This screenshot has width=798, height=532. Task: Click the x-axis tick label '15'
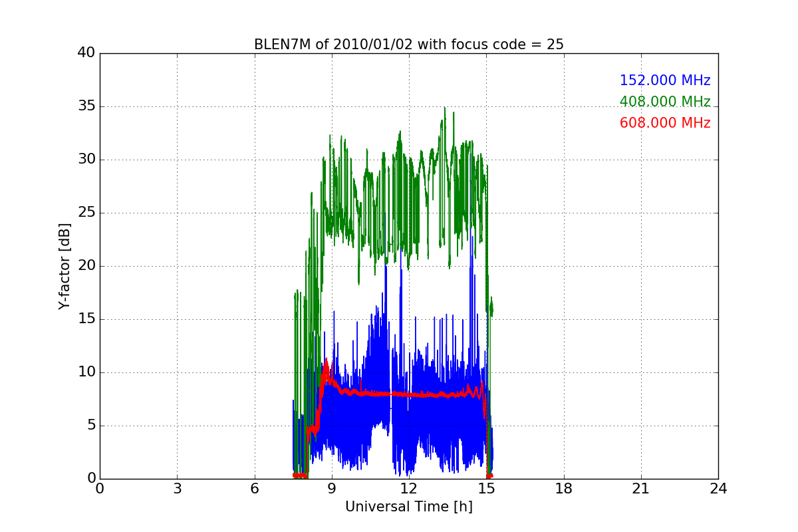point(486,489)
